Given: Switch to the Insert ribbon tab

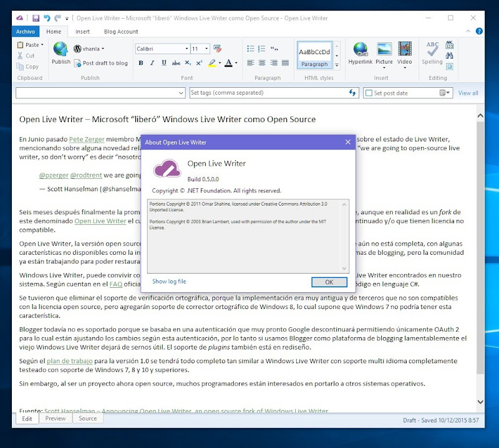Looking at the screenshot, I should pyautogui.click(x=82, y=32).
